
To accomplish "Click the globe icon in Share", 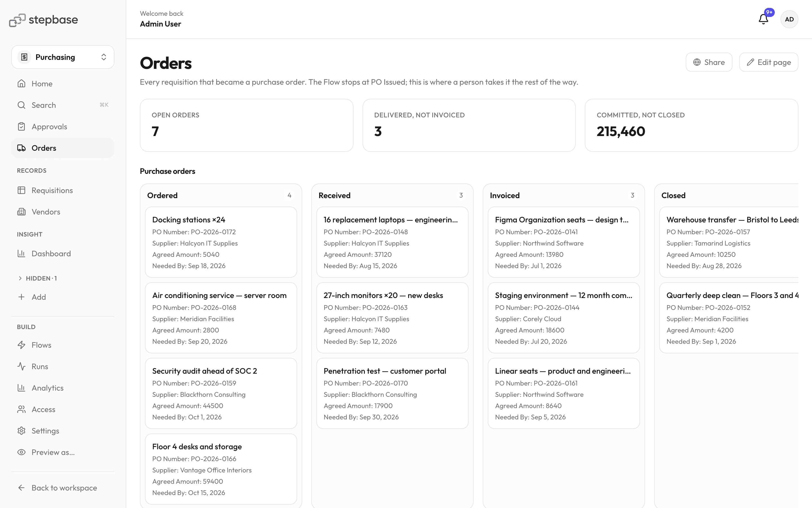I will coord(697,62).
